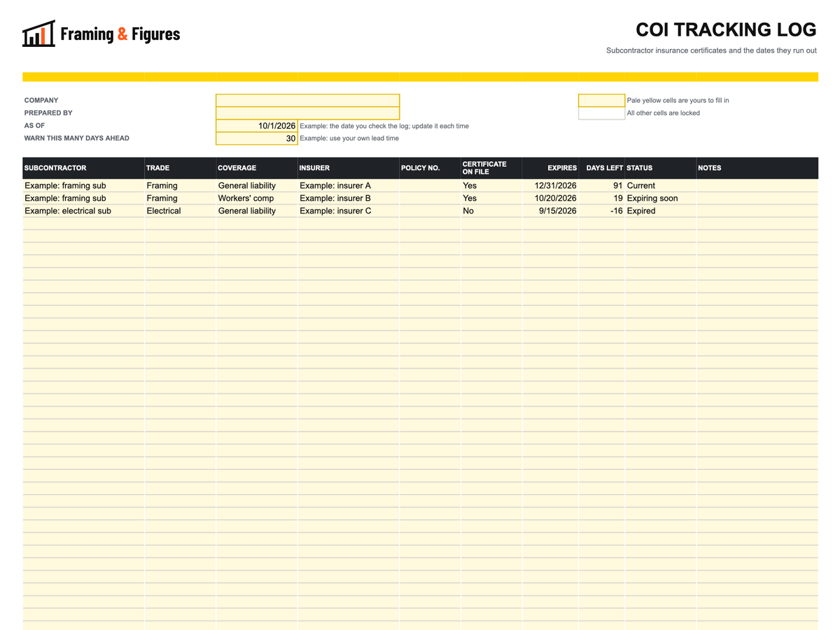Select the PREPARED BY input cell
This screenshot has height=630, width=840.
tap(307, 113)
